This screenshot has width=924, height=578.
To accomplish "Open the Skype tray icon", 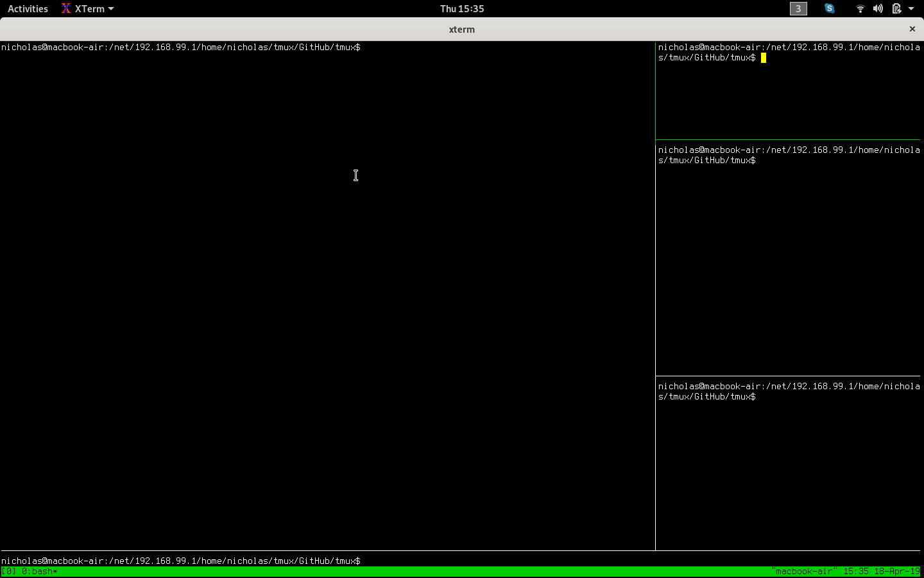I will (x=830, y=8).
